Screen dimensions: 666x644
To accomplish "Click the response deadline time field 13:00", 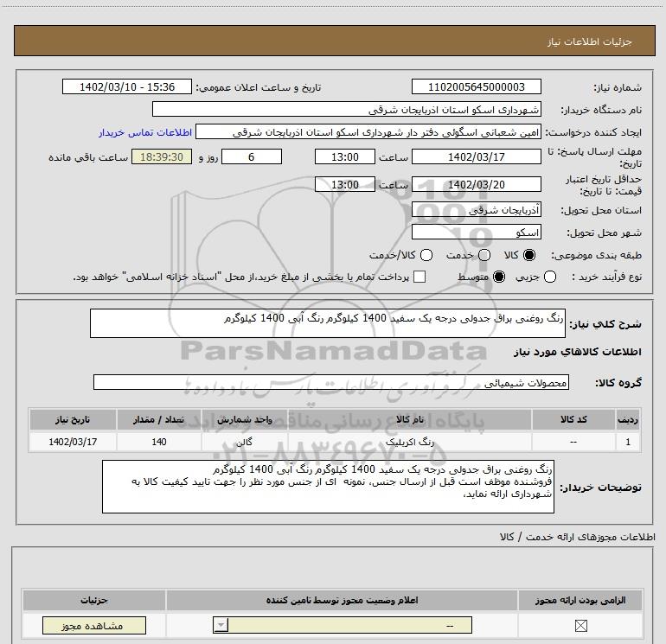I will tap(345, 157).
